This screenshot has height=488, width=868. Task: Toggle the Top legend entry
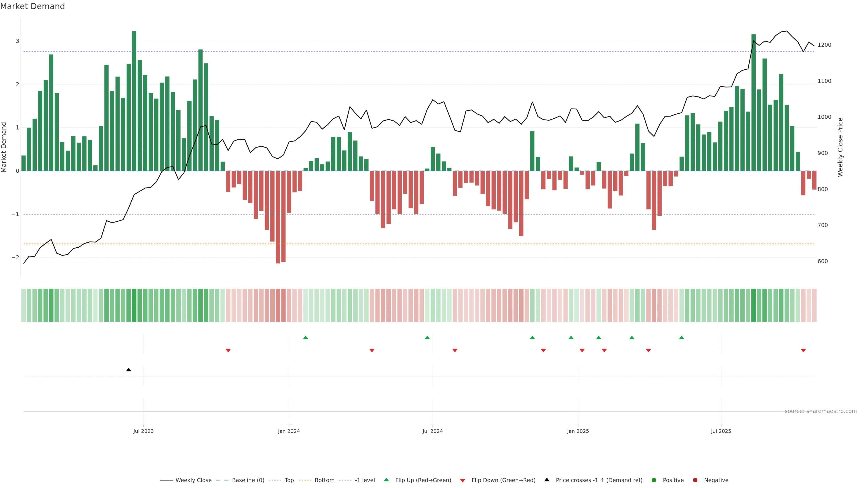pyautogui.click(x=289, y=480)
